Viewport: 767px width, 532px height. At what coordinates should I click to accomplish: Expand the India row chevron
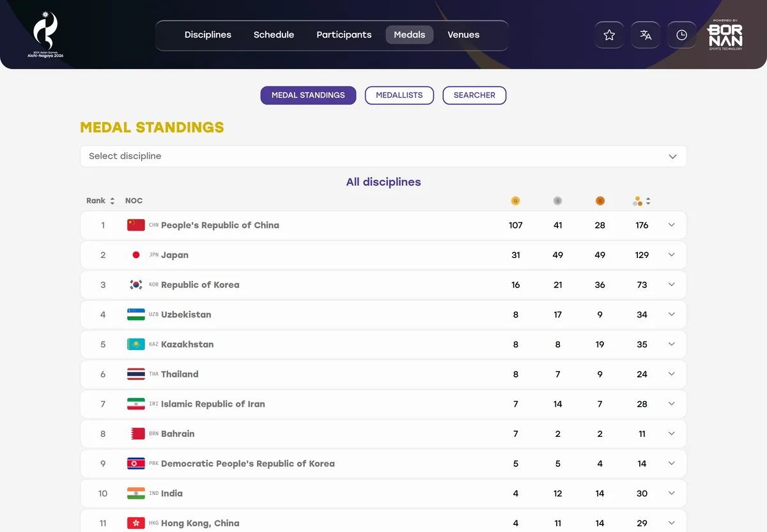pos(672,493)
